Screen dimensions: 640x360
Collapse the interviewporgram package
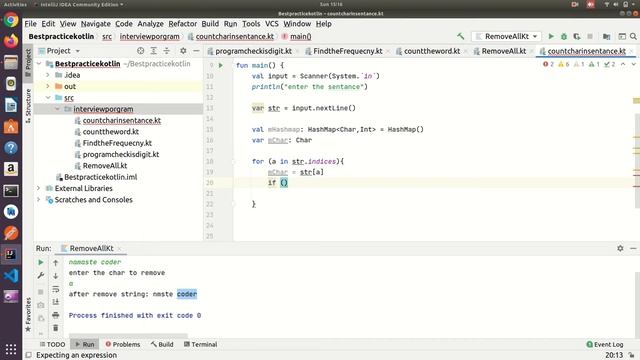[x=57, y=109]
